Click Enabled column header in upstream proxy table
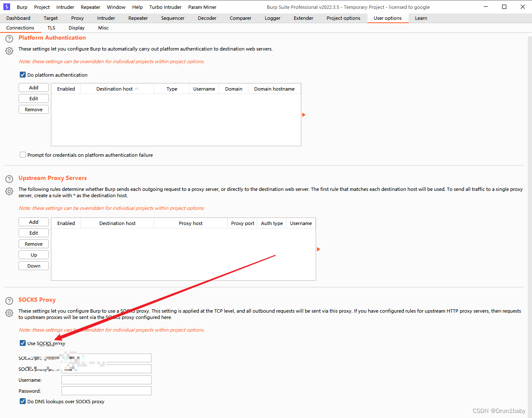Viewport: 532px width, 418px height. click(66, 223)
